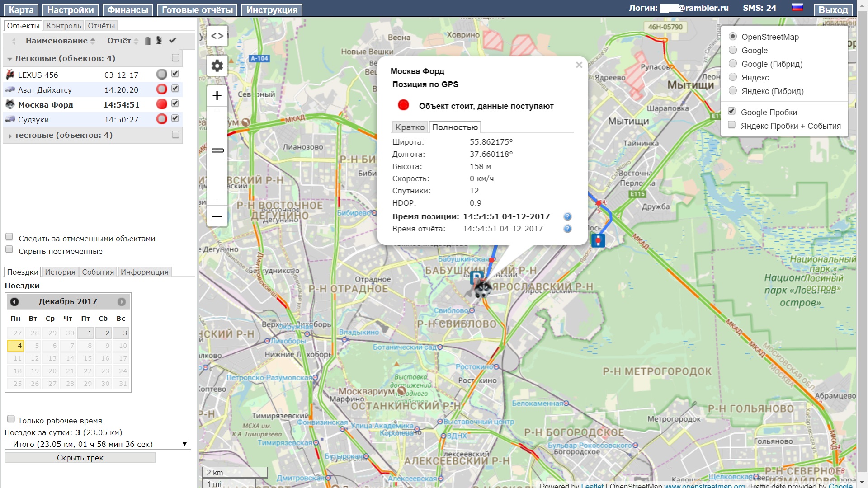Click the satellite antenna column header icon
Screen dimensions: 868x488
[159, 41]
